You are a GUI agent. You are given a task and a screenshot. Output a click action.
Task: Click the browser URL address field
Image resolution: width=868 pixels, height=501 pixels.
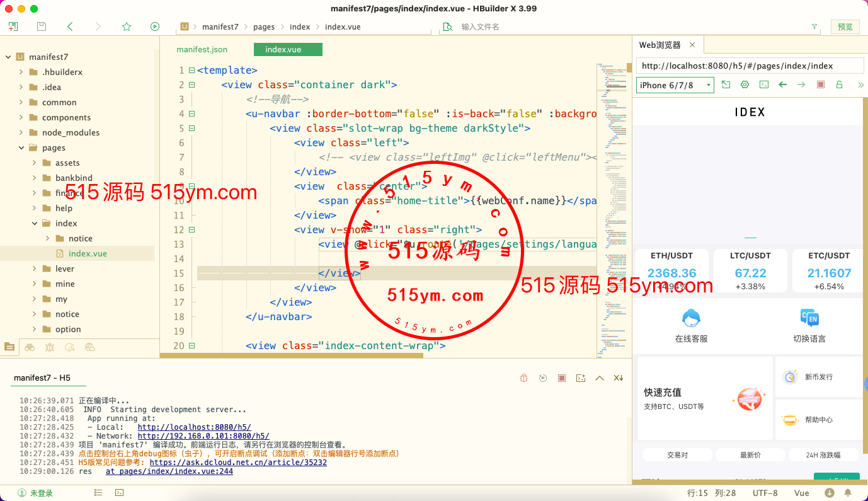click(750, 66)
